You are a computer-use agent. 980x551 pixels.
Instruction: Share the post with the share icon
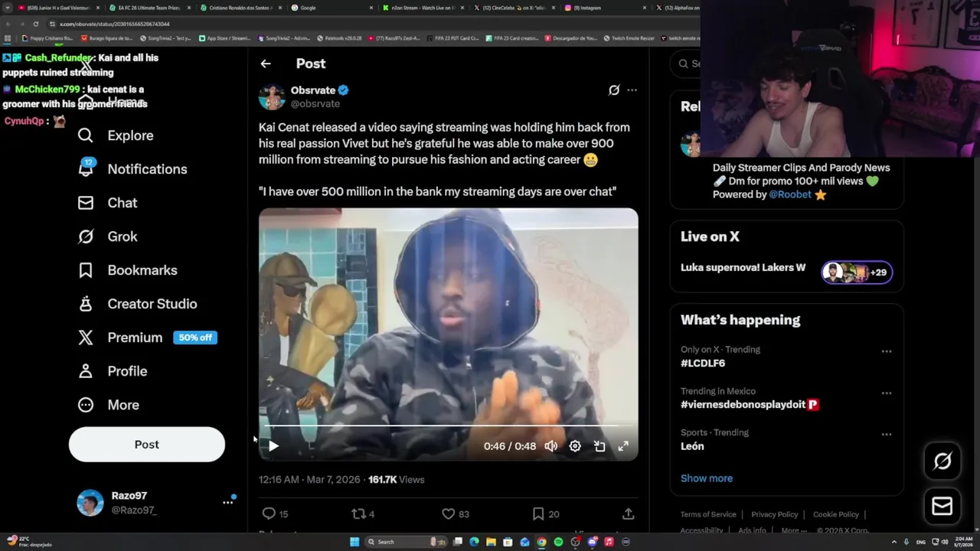[x=628, y=514]
